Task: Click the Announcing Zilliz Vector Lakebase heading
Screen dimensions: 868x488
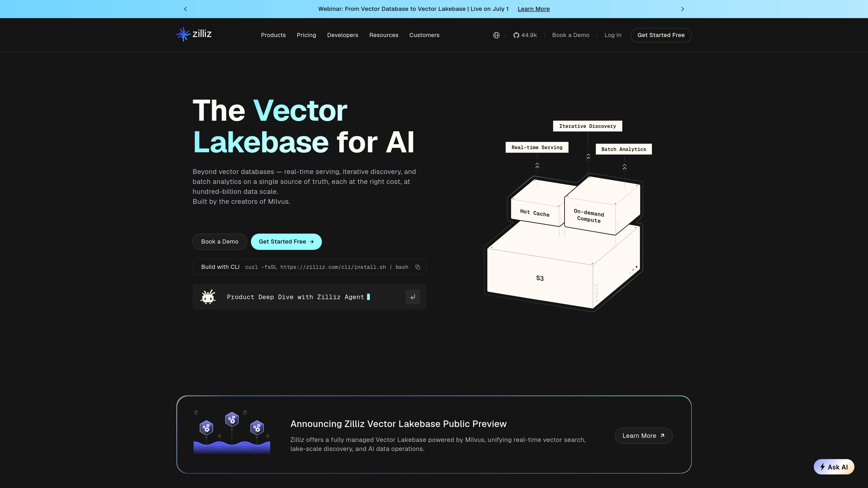Action: [x=398, y=424]
